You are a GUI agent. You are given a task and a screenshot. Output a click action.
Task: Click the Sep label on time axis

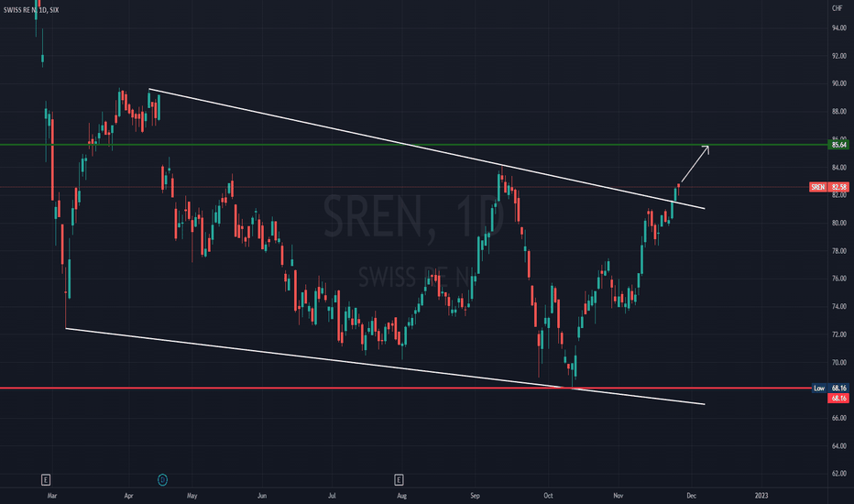(x=475, y=496)
